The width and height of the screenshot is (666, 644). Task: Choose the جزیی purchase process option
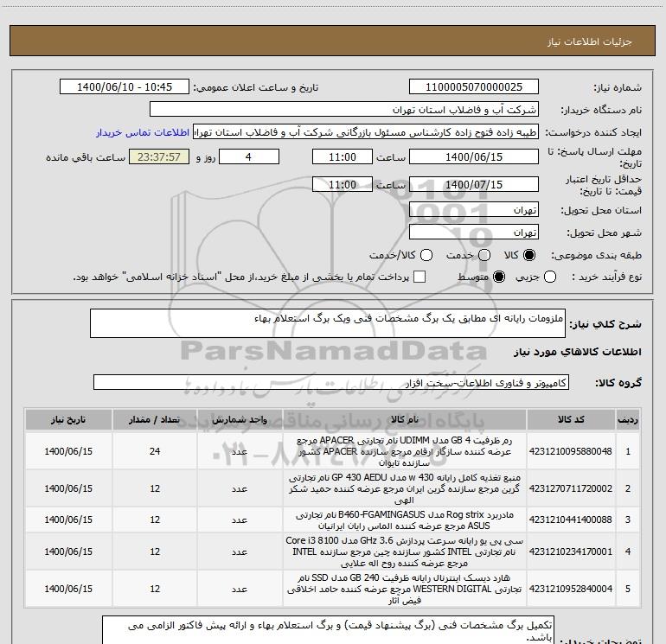[550, 277]
